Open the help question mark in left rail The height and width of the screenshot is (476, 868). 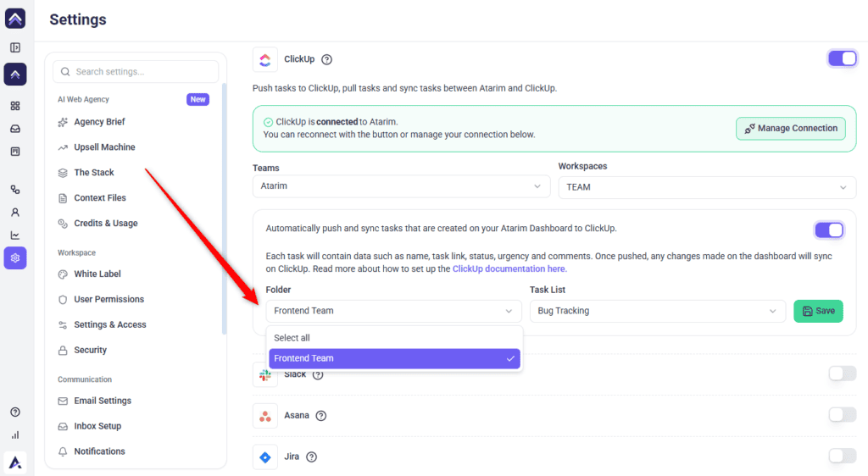[15, 412]
